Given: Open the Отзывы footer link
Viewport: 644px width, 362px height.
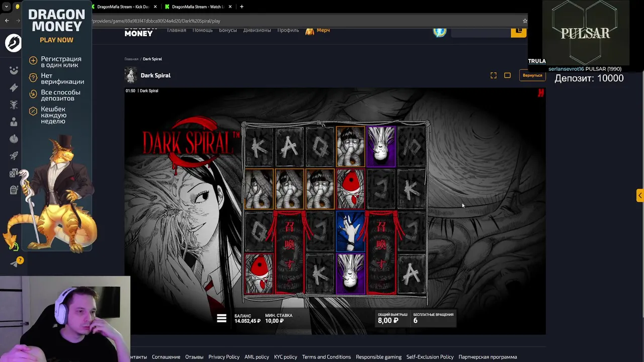Looking at the screenshot, I should (x=194, y=357).
